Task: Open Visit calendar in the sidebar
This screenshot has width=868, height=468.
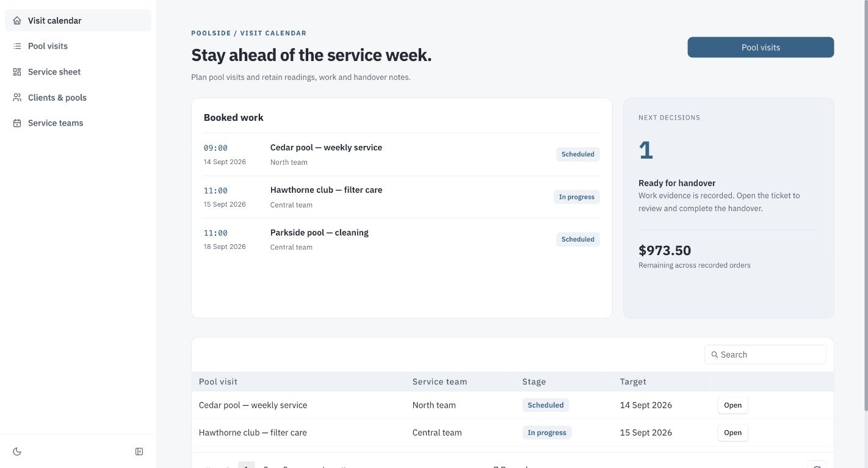Action: (78, 21)
